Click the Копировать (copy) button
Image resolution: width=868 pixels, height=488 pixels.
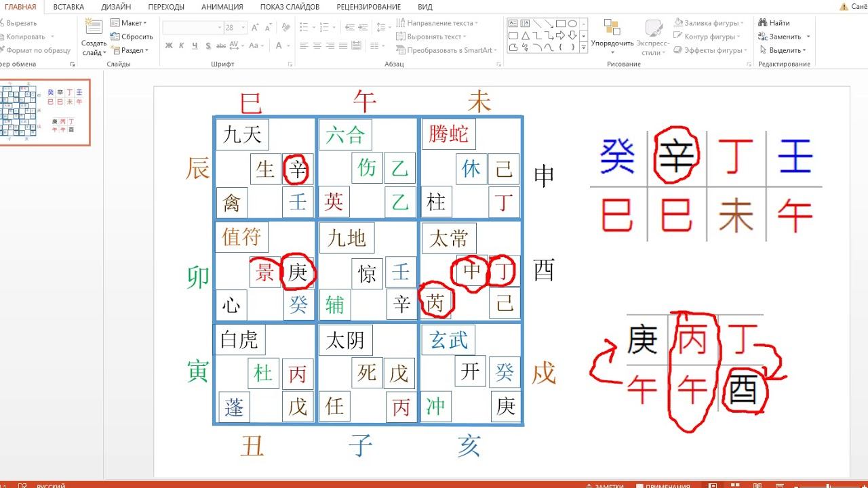[24, 37]
